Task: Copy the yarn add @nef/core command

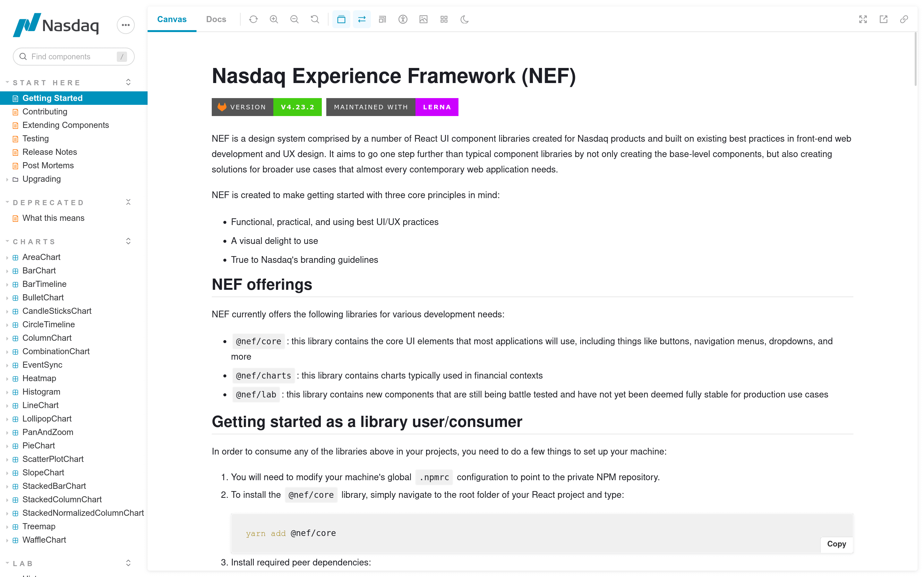Action: click(x=836, y=545)
